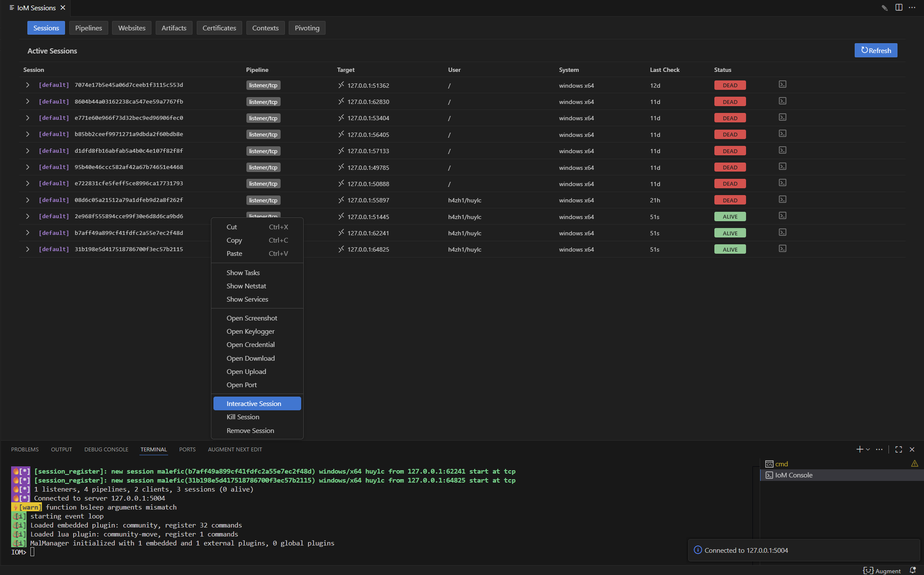Open the editor more actions ellipsis
Viewport: 924px width, 575px height.
click(x=912, y=7)
